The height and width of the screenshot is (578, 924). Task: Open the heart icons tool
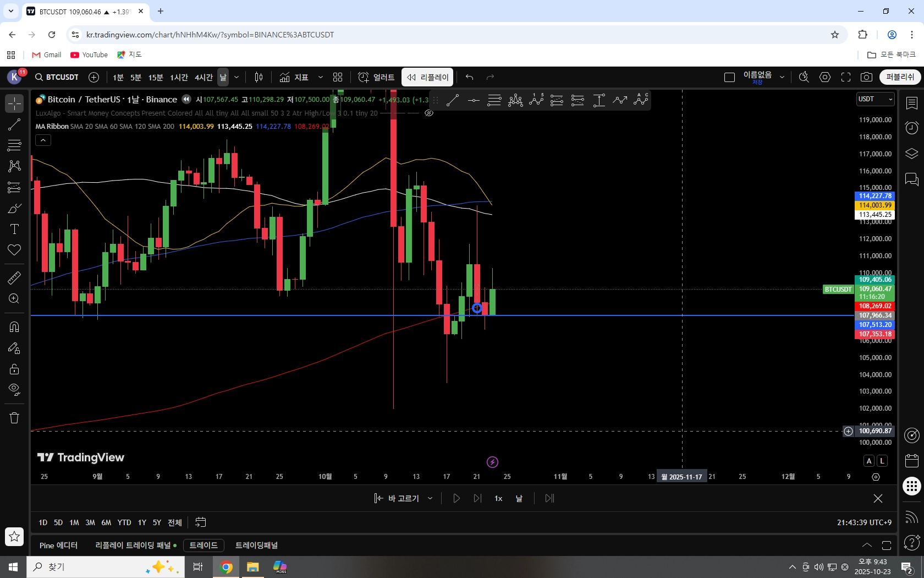14,250
